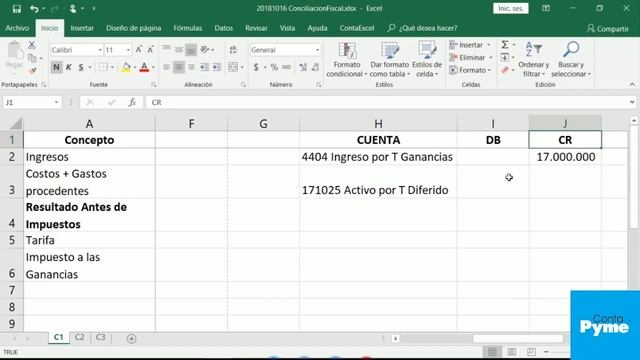Viewport: 640px width, 360px height.
Task: Increase font size with larger A icon
Action: [139, 50]
